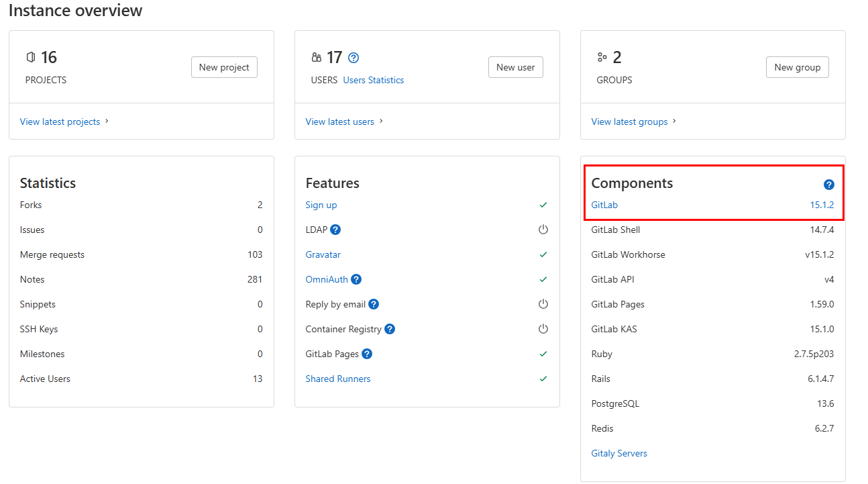Click the users icon beside 17
Image resolution: width=868 pixels, height=484 pixels.
[317, 58]
